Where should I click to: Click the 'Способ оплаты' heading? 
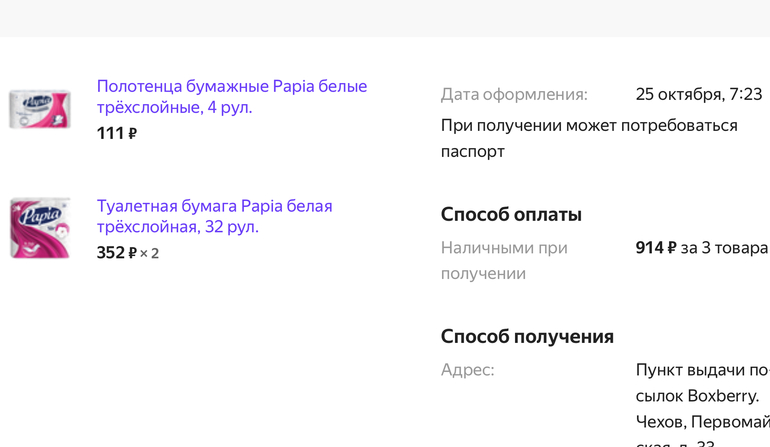[x=511, y=215]
